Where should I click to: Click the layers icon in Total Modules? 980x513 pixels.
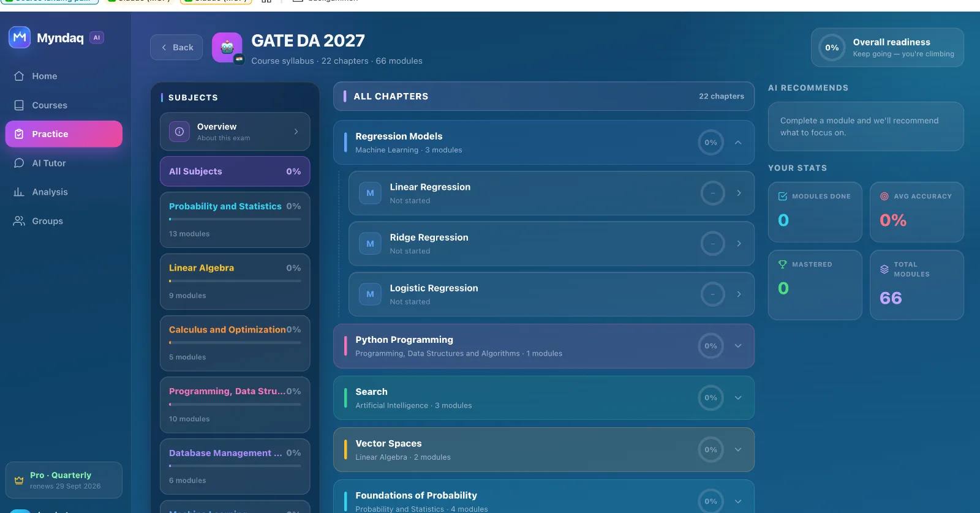(x=884, y=269)
